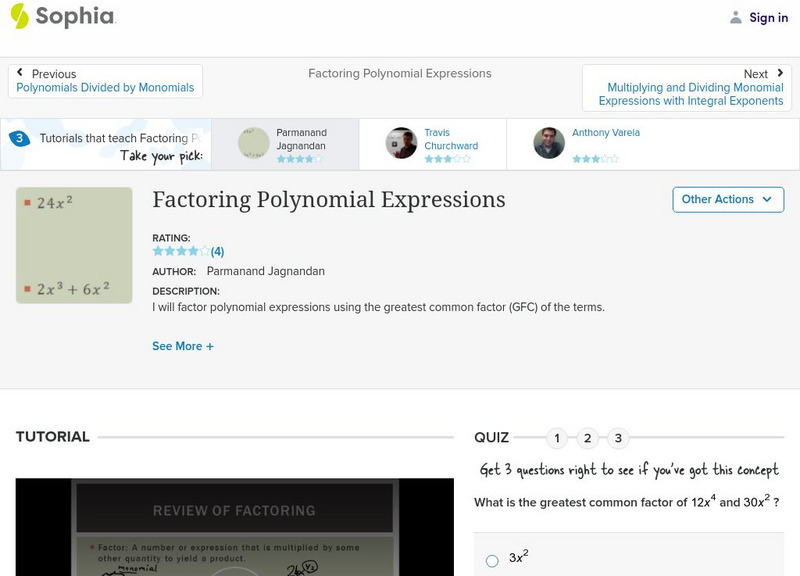Click the Sign in link
The height and width of the screenshot is (576, 800).
768,18
